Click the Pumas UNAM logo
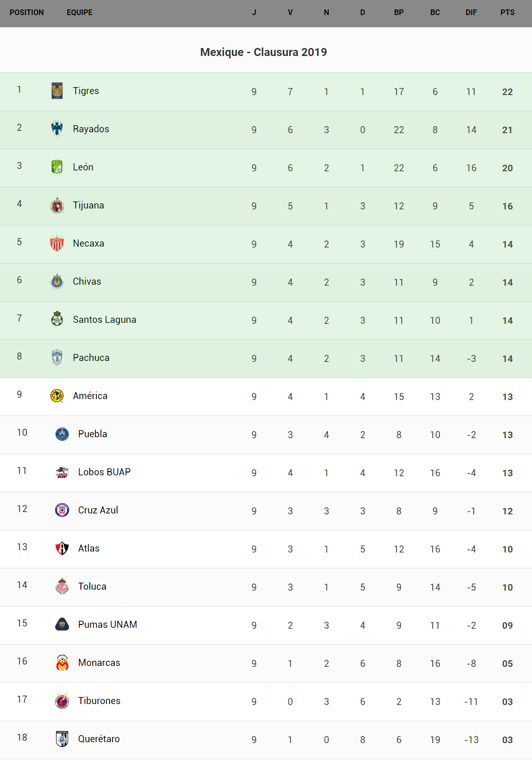Screen dimensions: 532x761 click(x=62, y=625)
